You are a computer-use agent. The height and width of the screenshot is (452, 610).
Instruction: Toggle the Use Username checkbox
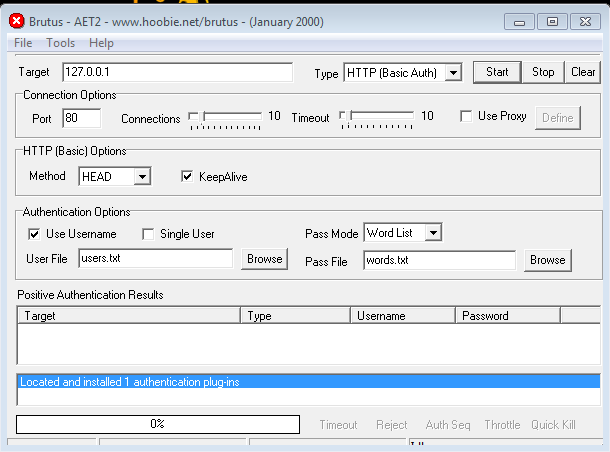tap(34, 234)
